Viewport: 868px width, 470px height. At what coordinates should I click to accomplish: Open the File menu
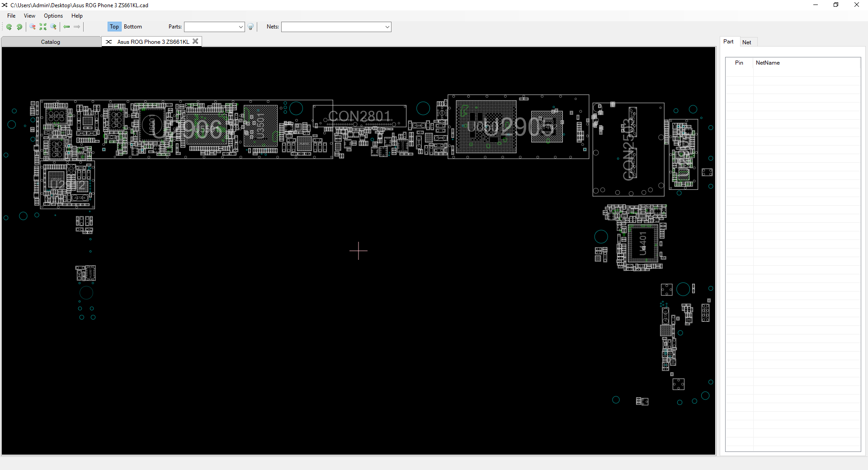click(x=11, y=16)
